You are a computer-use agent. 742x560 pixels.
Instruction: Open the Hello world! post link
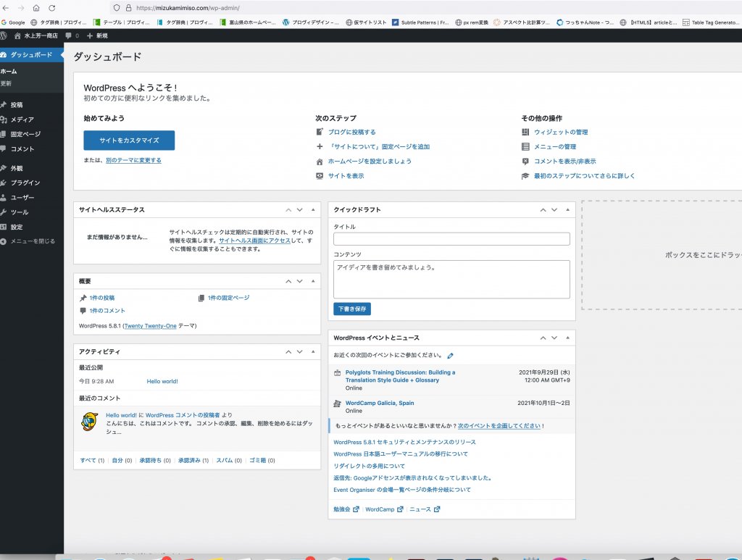click(162, 381)
